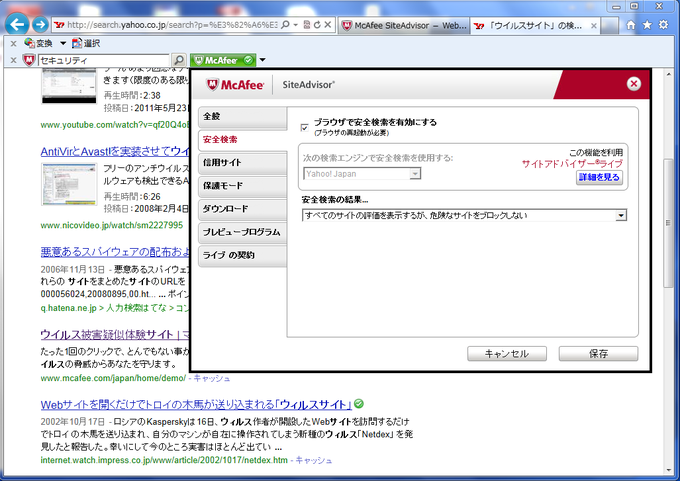The height and width of the screenshot is (481, 680).
Task: Stop loading with address bar X icon
Action: click(x=328, y=25)
